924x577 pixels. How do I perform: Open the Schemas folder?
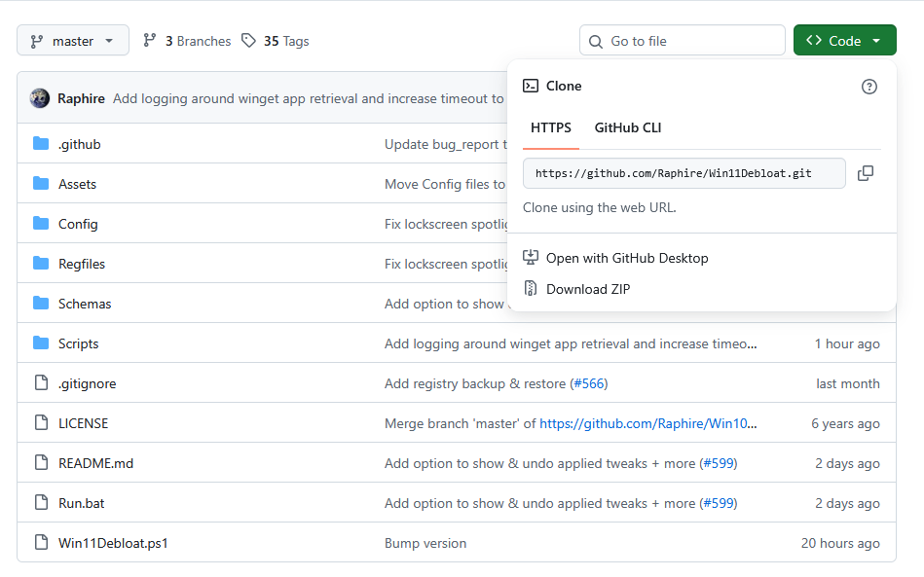click(85, 304)
